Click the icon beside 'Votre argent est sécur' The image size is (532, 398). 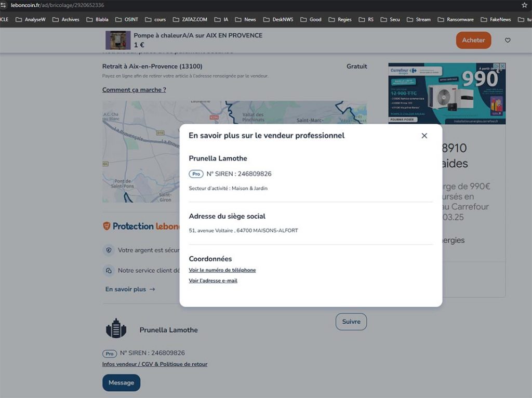tap(109, 250)
